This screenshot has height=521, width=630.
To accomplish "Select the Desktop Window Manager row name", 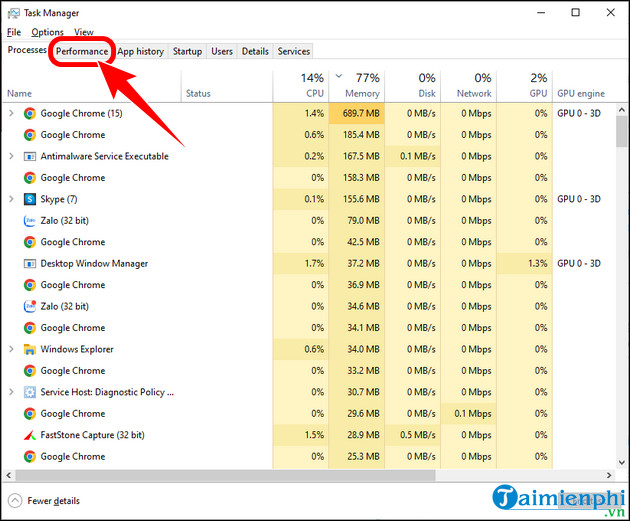I will click(94, 264).
